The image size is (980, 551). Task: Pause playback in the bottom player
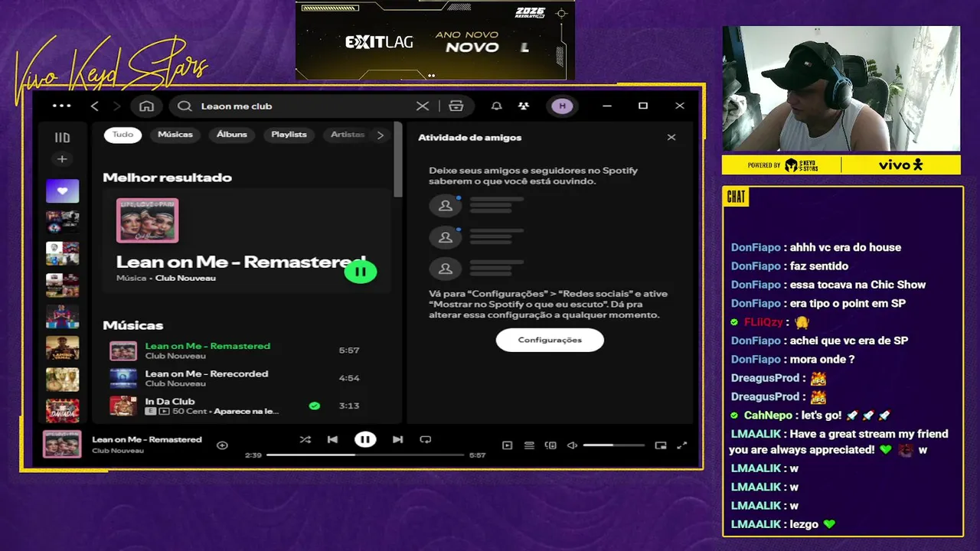[365, 439]
